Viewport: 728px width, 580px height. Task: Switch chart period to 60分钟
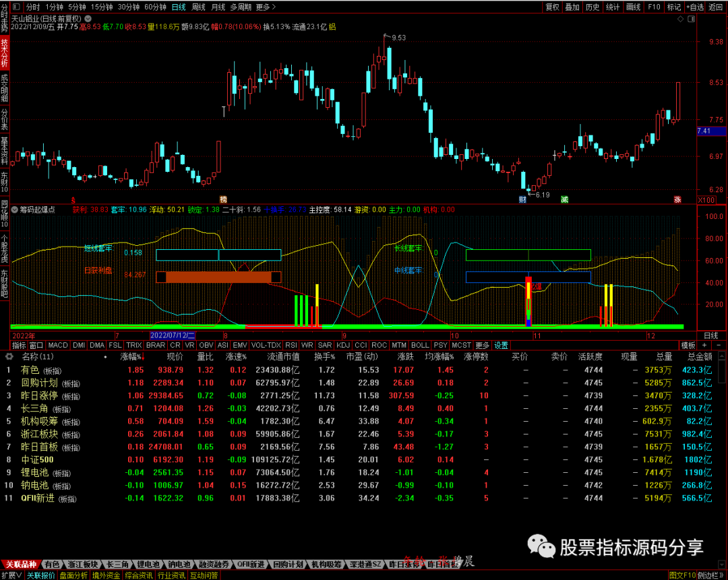156,7
